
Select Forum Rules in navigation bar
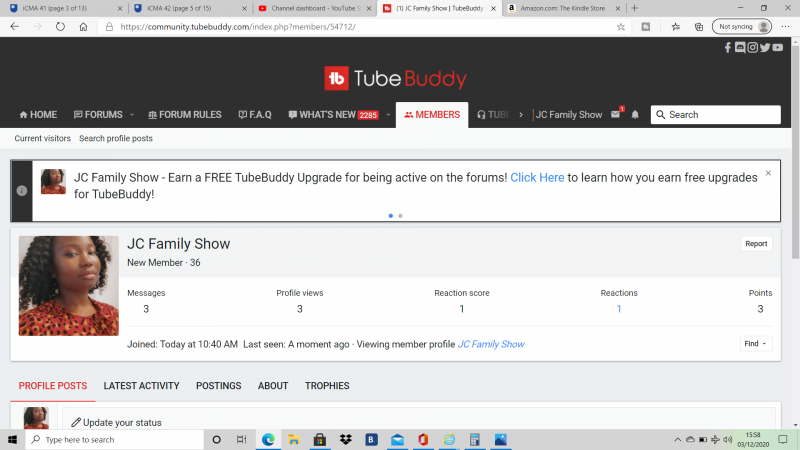186,114
